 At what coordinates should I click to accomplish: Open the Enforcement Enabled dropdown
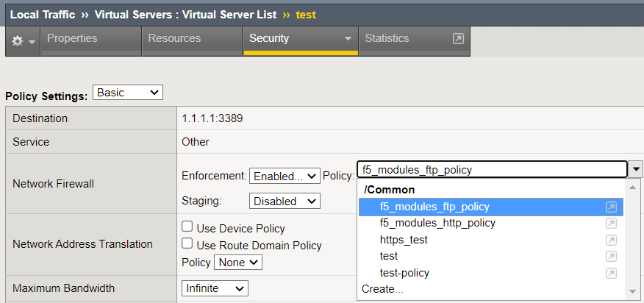(285, 176)
